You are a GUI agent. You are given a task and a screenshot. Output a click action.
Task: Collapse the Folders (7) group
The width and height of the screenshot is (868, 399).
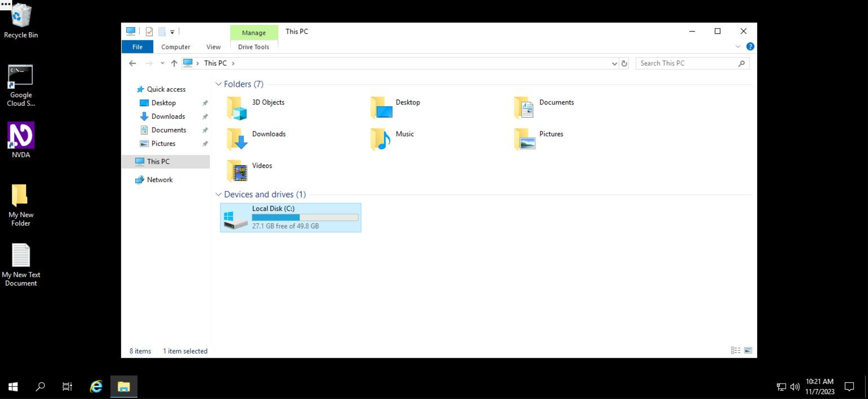(218, 84)
